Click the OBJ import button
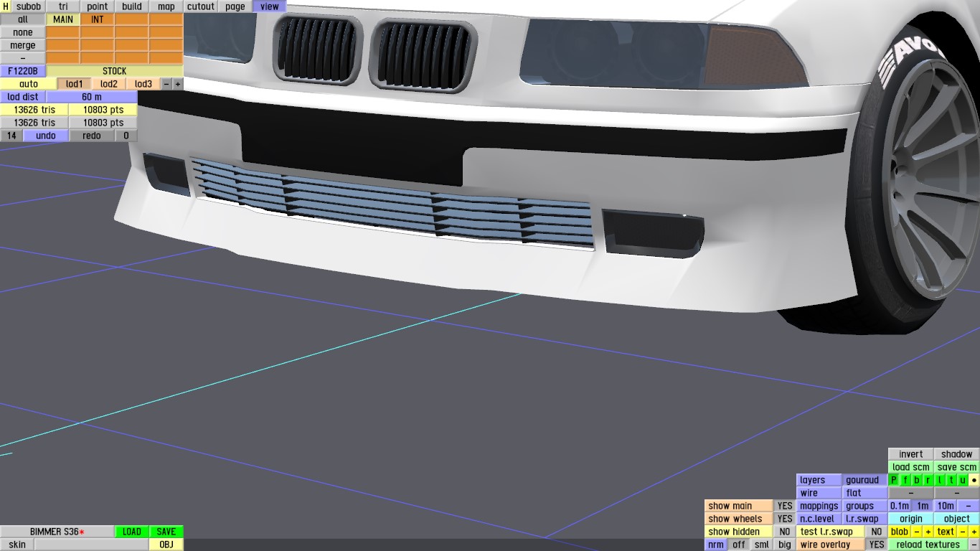980x551 pixels. click(x=166, y=545)
